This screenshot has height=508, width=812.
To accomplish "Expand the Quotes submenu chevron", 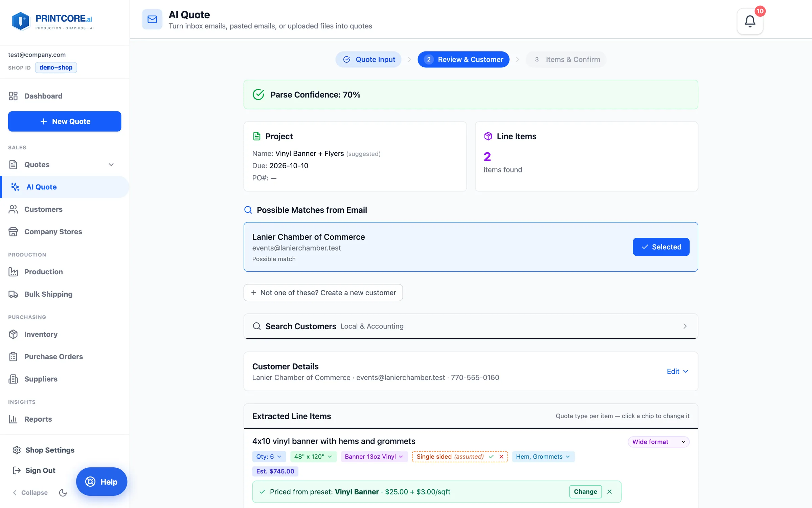I will 111,165.
